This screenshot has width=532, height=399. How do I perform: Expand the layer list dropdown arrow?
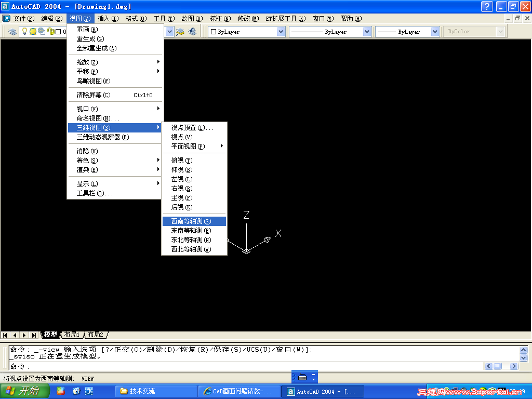point(170,32)
